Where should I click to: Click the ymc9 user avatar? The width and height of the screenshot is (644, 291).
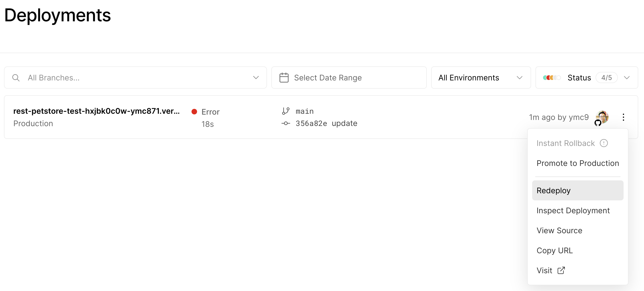tap(603, 116)
